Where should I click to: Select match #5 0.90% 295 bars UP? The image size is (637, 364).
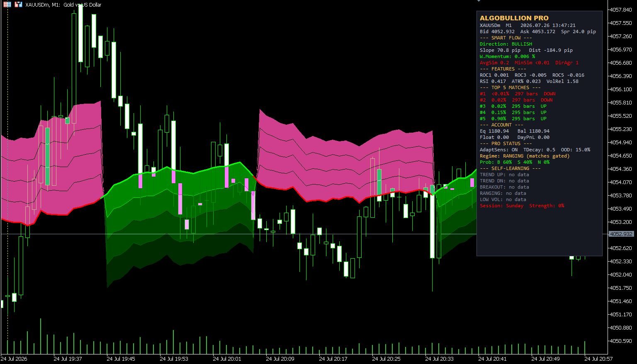coord(513,119)
